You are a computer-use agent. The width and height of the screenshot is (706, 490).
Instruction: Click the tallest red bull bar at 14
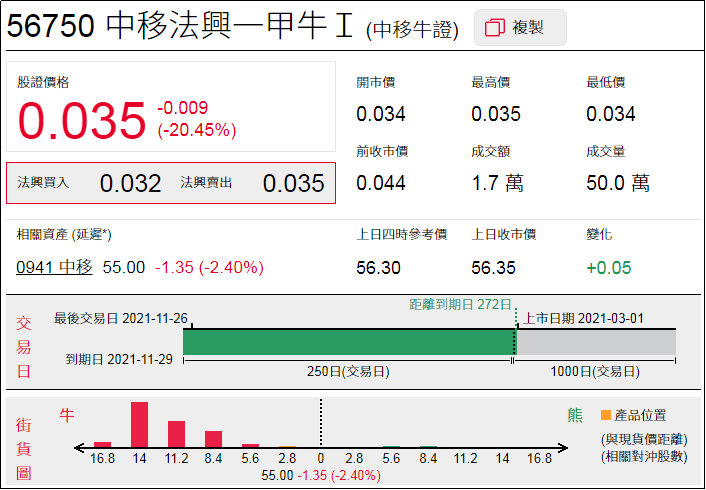point(140,424)
